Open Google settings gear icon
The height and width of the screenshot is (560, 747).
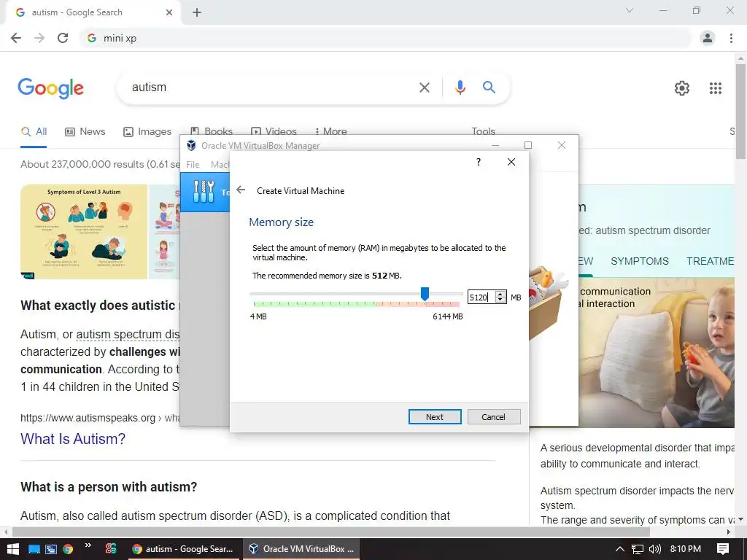[682, 88]
